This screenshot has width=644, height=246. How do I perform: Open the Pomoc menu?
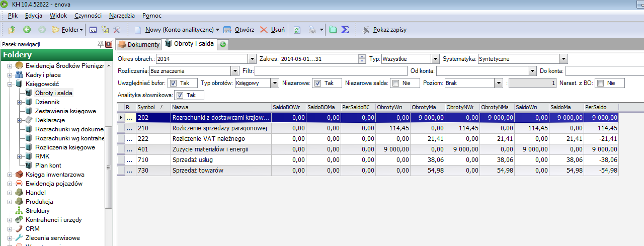[152, 16]
